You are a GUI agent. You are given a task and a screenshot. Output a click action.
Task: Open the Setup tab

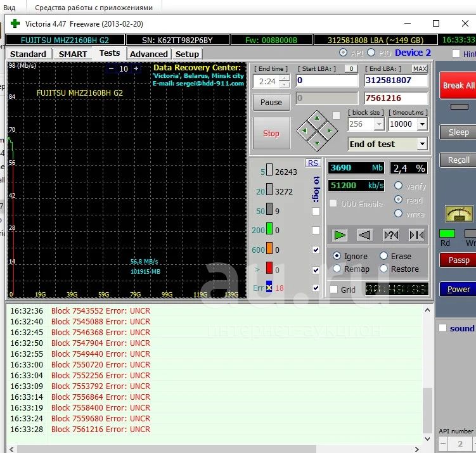(187, 54)
